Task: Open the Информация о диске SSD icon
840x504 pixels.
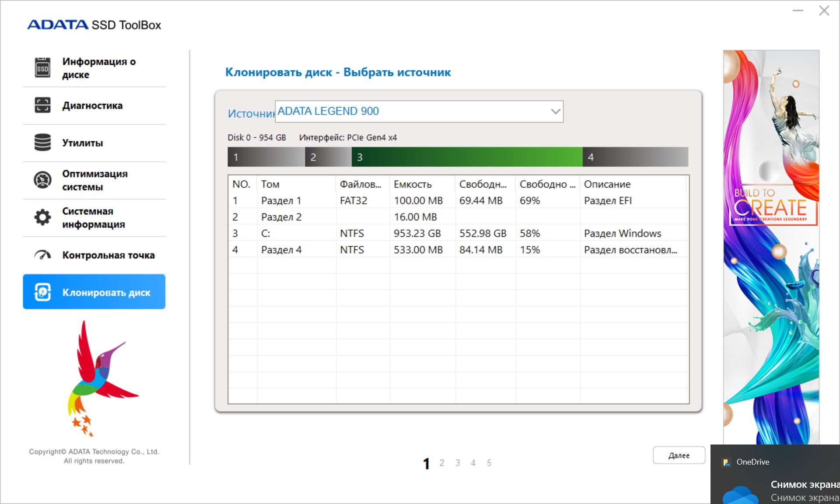Action: [42, 68]
